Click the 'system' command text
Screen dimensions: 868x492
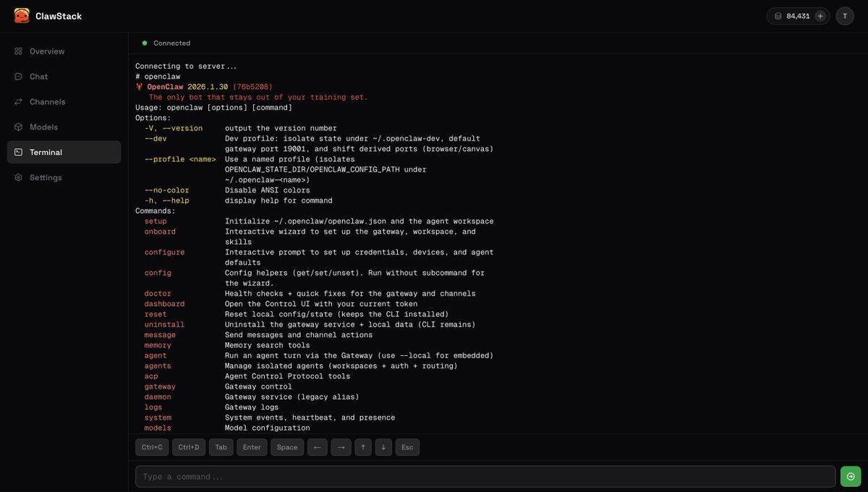(x=158, y=417)
